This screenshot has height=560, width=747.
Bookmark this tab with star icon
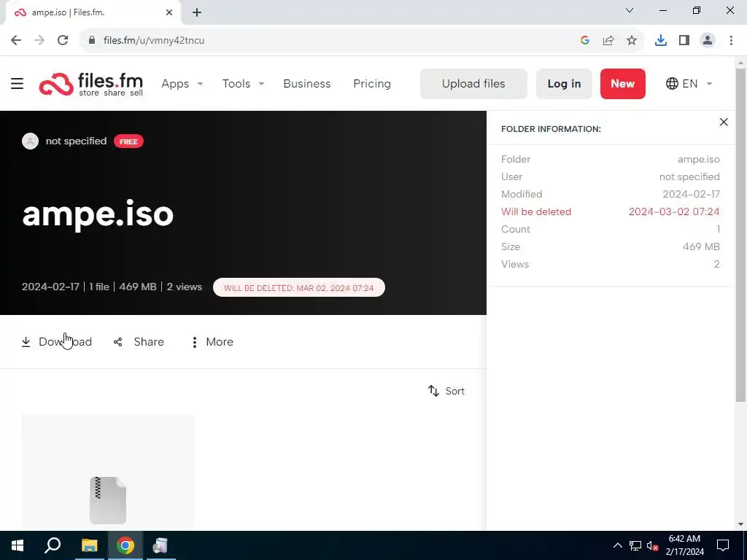(632, 41)
